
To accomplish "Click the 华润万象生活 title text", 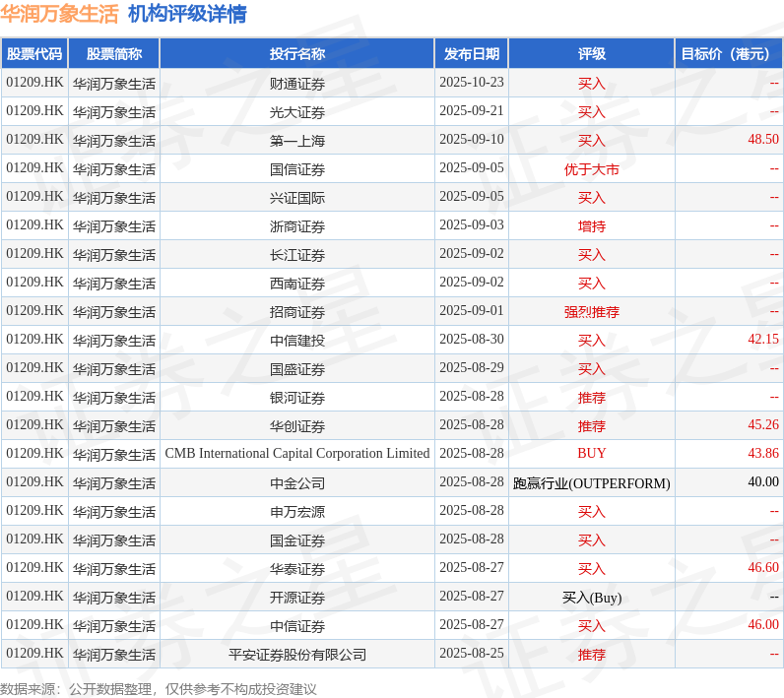I will pyautogui.click(x=59, y=14).
